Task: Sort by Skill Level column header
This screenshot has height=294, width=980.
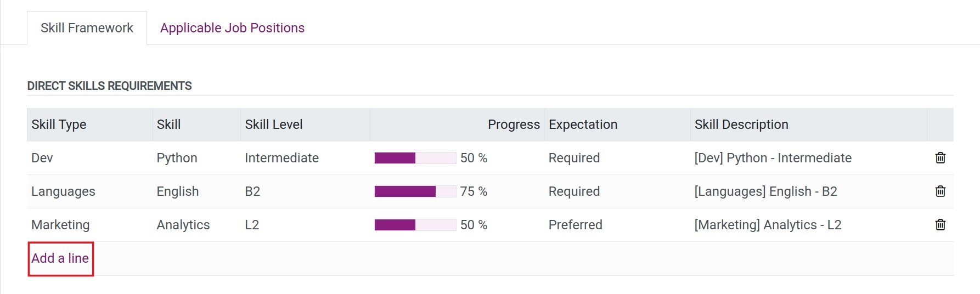Action: [274, 125]
